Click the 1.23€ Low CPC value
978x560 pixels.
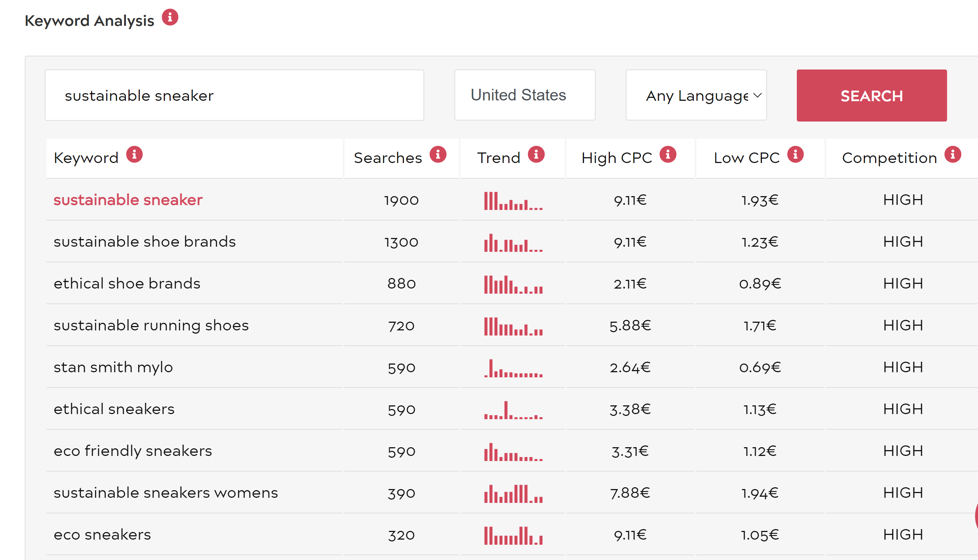click(x=760, y=242)
